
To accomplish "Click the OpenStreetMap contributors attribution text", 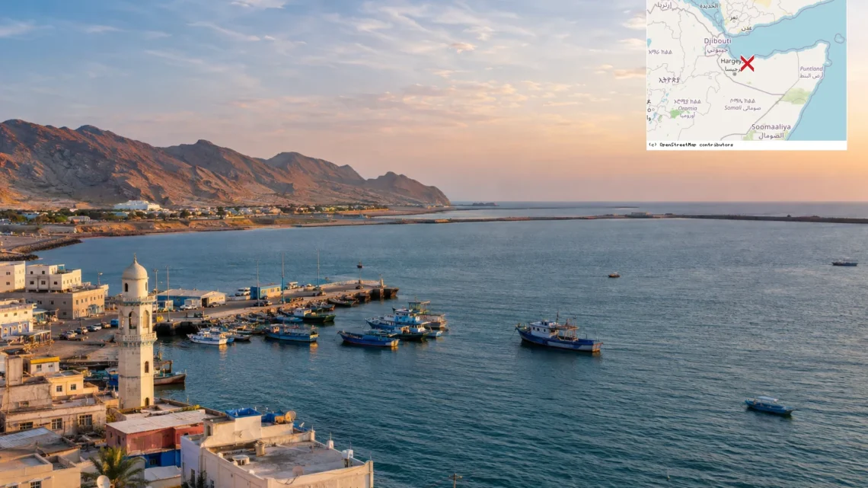I will tap(691, 145).
